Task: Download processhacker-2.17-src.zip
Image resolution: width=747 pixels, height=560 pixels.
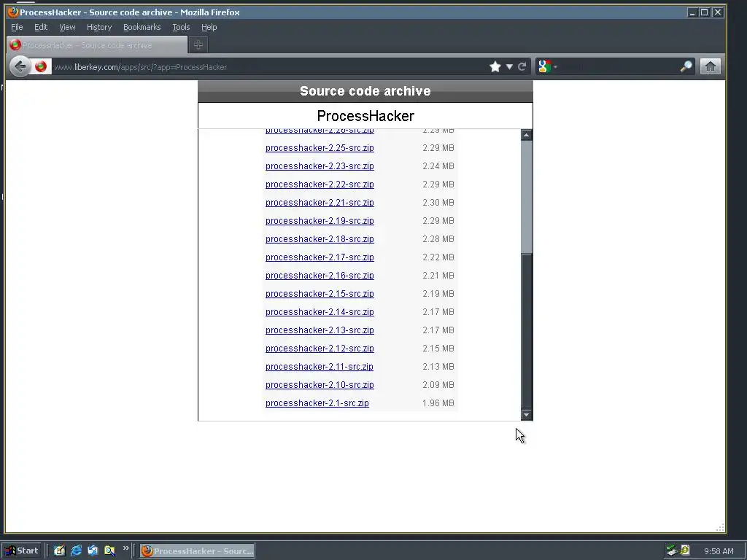Action: click(320, 257)
